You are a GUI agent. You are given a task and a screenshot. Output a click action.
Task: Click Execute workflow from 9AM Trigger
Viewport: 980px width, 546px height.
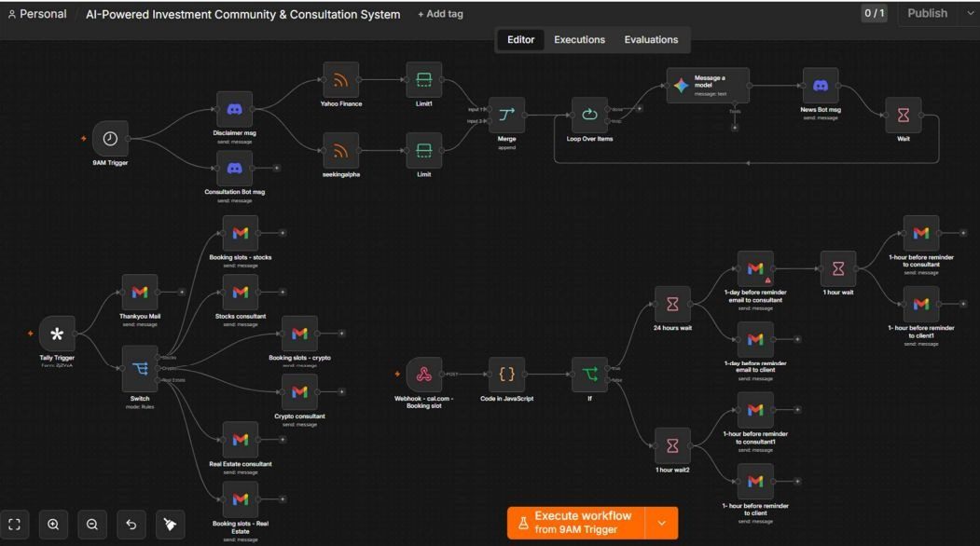pyautogui.click(x=575, y=523)
